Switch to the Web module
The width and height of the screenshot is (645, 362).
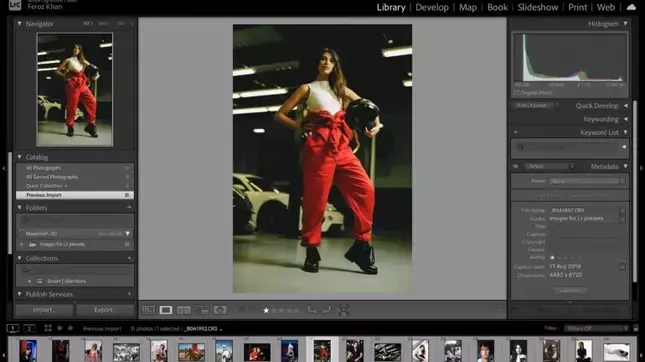pyautogui.click(x=606, y=7)
